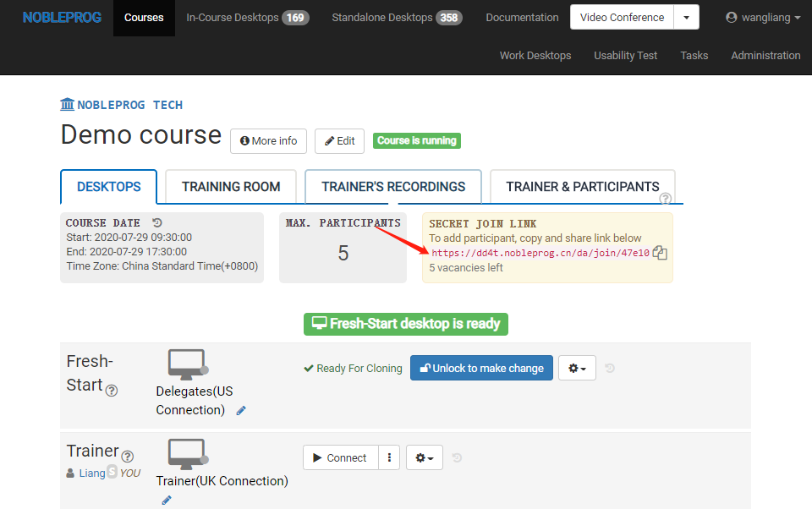Viewport: 812px width, 509px height.
Task: Click the Video Conference button
Action: [622, 17]
